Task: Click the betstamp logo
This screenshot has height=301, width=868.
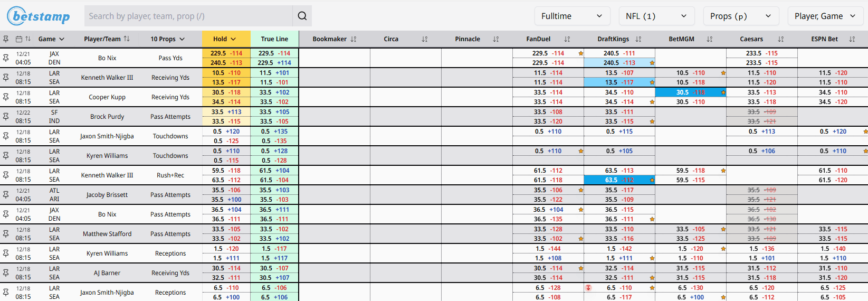Action: [39, 16]
